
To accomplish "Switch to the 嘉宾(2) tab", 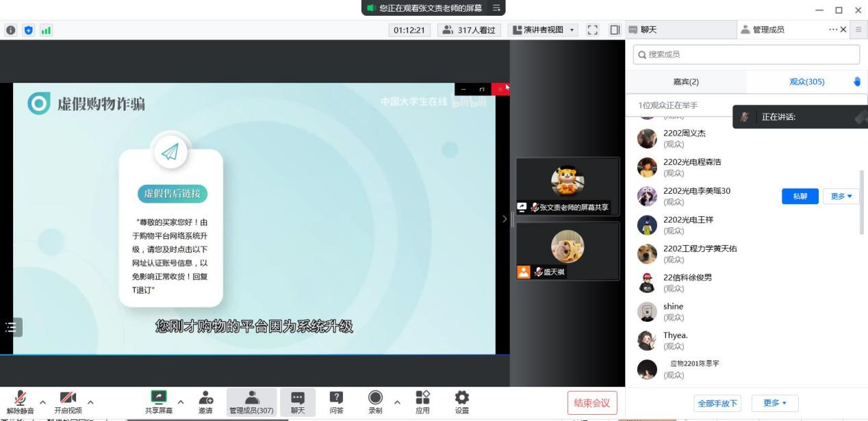I will point(686,82).
